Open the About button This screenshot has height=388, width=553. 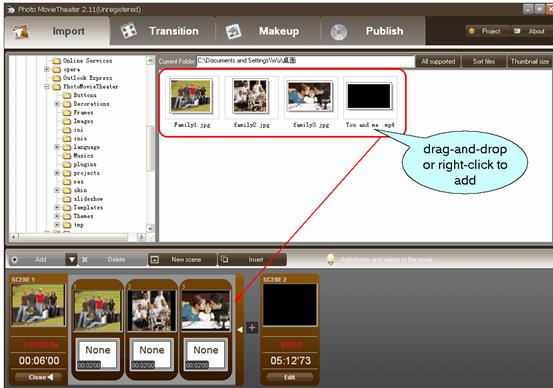tap(531, 31)
